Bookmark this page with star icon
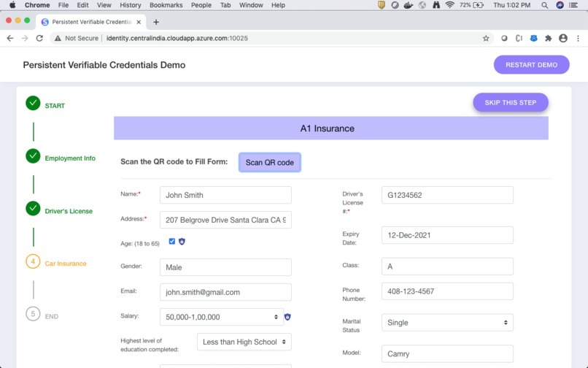Screen dimensions: 588x368 (x=486, y=38)
